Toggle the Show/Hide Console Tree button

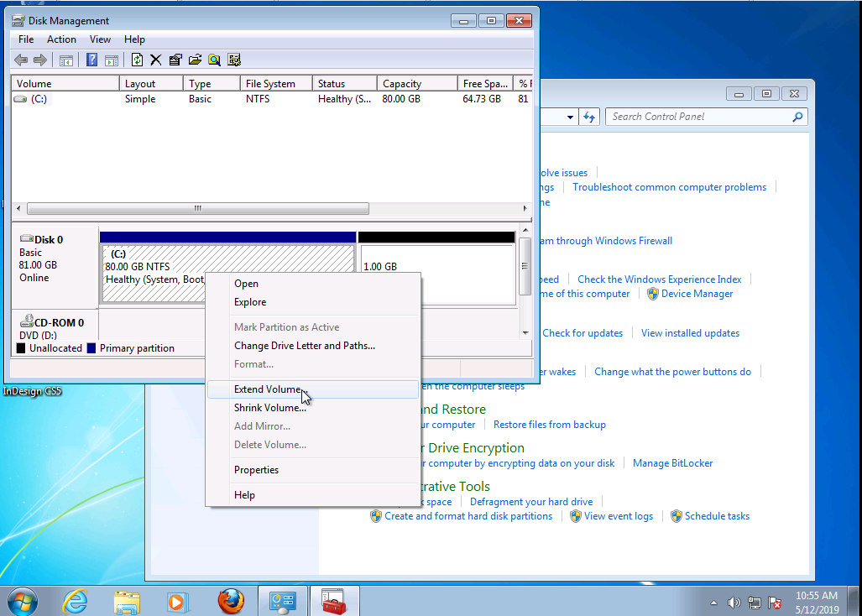tap(65, 60)
